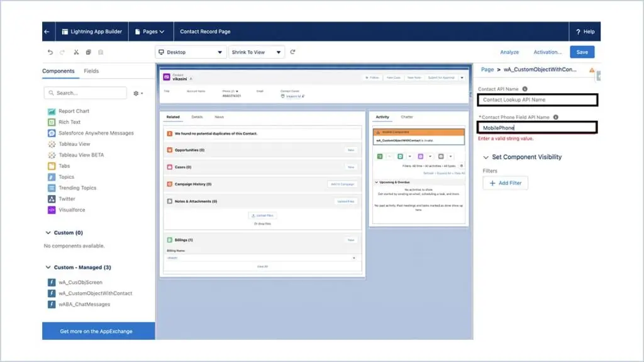Select the Rich Text component icon
644x362 pixels.
coord(52,122)
